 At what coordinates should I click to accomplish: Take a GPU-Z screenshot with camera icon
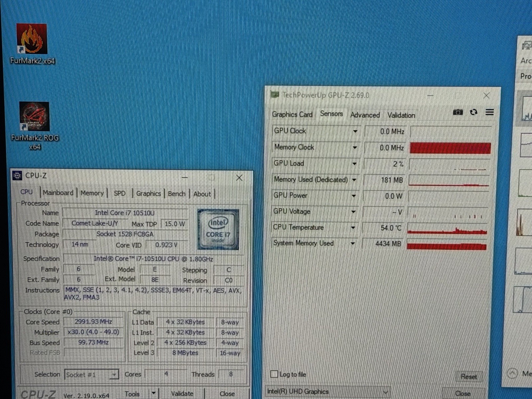458,112
